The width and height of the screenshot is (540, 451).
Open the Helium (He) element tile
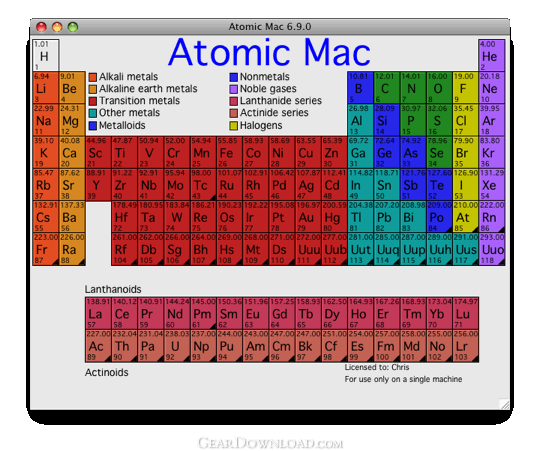coord(491,55)
